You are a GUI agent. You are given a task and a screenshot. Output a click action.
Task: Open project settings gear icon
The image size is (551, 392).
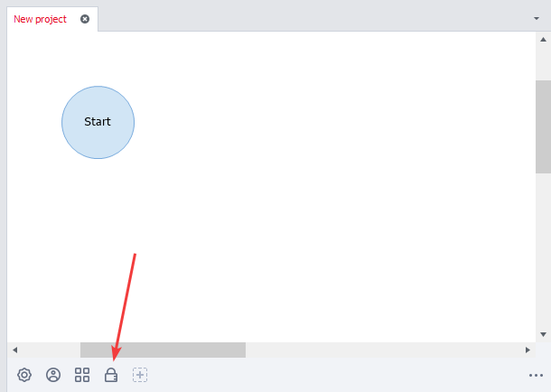pos(24,375)
